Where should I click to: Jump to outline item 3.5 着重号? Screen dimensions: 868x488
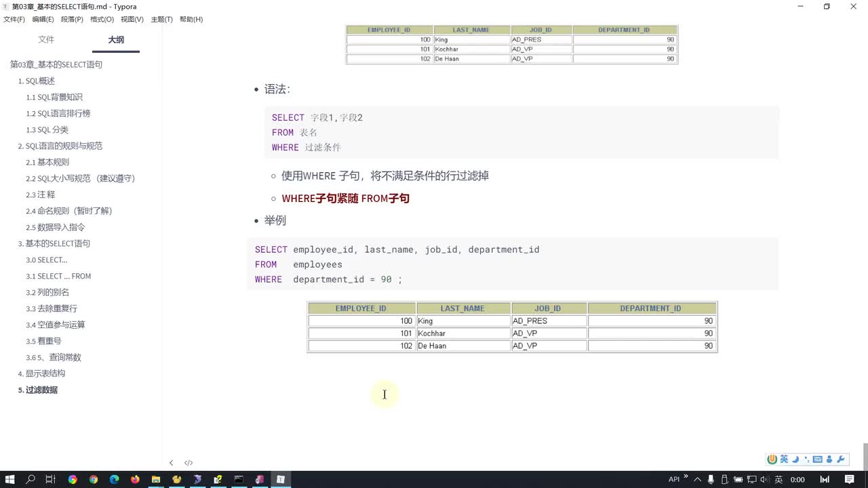[x=43, y=341]
